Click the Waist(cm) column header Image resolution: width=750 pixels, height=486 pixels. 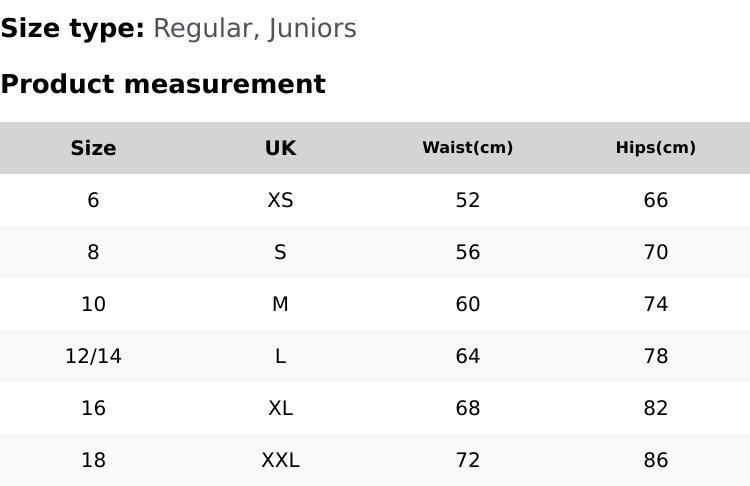coord(467,148)
